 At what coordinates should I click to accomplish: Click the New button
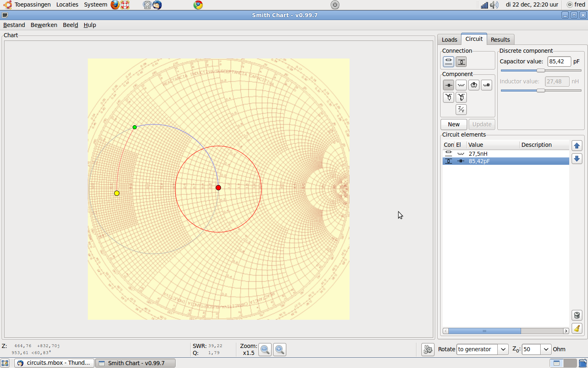tap(454, 124)
